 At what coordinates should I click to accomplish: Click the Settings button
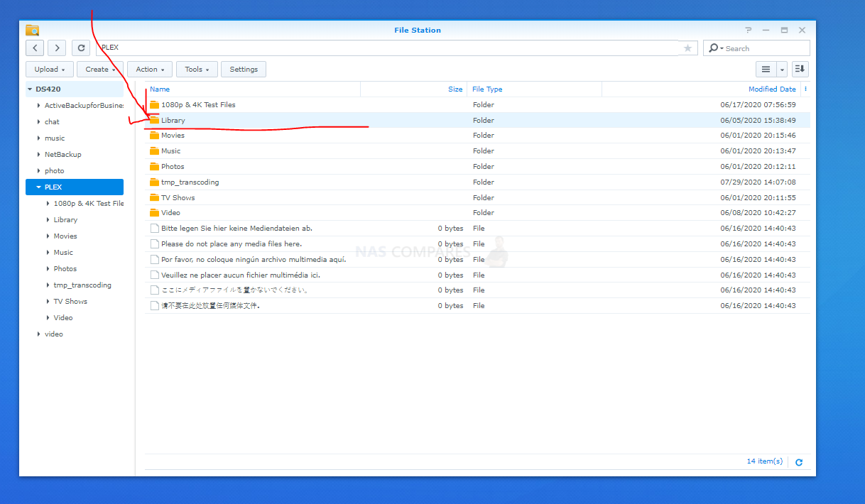point(244,69)
